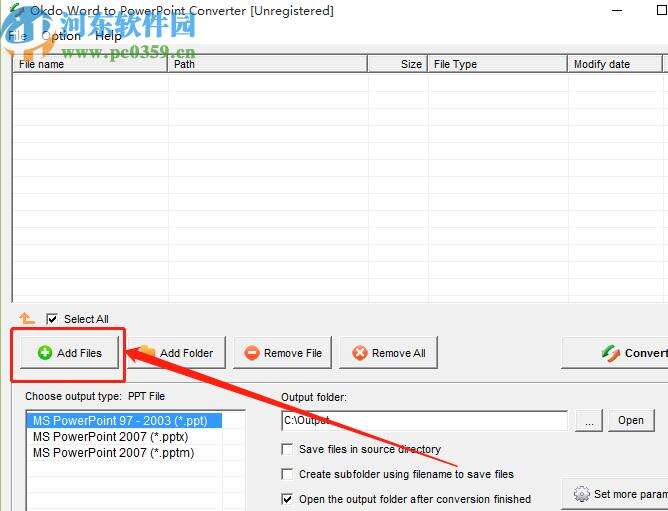Enable Save files in source directory
The width and height of the screenshot is (668, 511).
[288, 449]
